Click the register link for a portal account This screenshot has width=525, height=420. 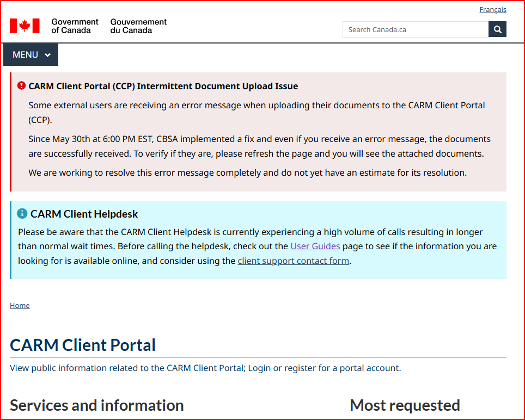tap(300, 368)
